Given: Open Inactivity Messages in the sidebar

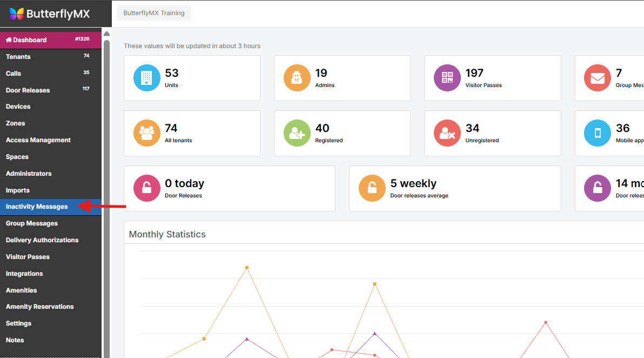Looking at the screenshot, I should click(x=37, y=207).
